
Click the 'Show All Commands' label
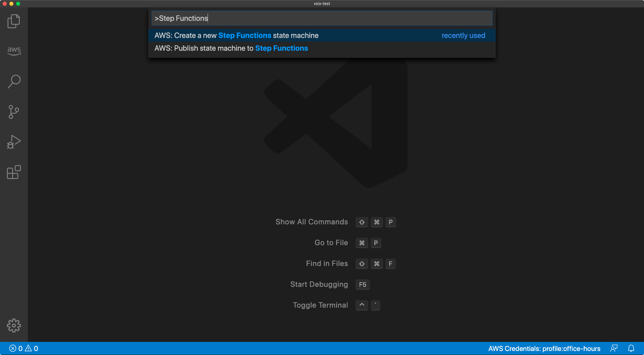tap(312, 222)
